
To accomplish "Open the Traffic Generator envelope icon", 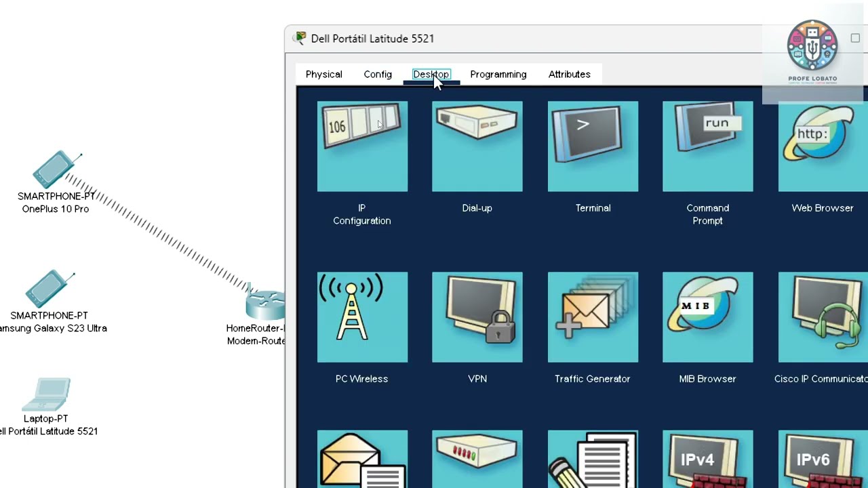I will pos(593,317).
